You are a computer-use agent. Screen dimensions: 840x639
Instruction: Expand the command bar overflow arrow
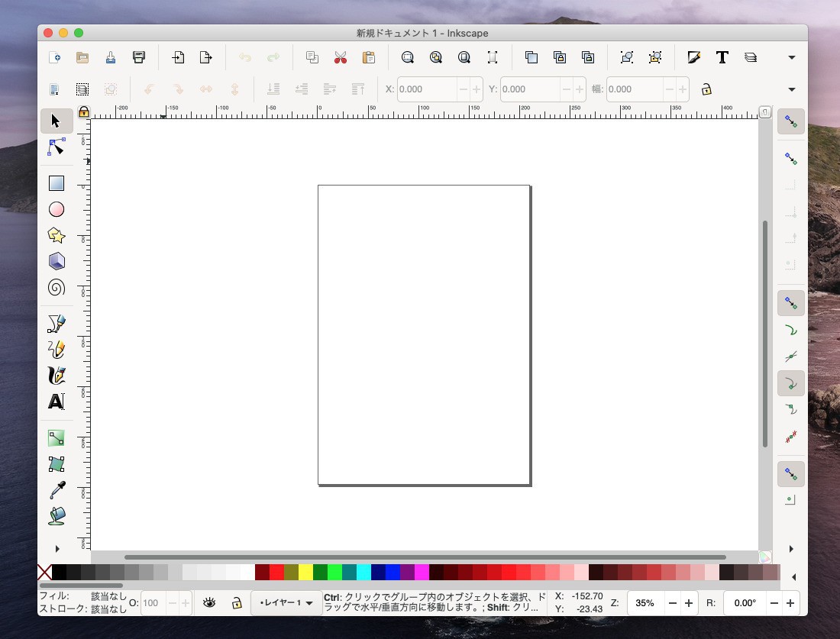pyautogui.click(x=792, y=57)
